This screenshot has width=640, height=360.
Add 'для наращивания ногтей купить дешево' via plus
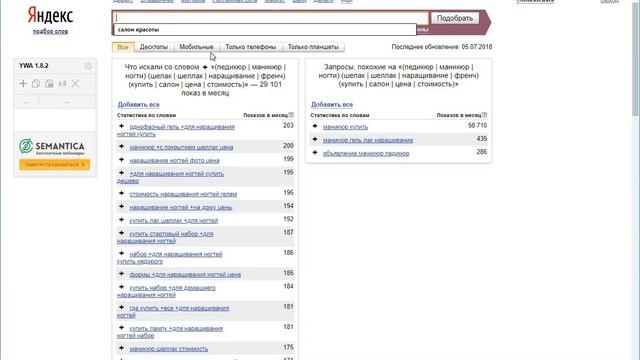click(121, 173)
